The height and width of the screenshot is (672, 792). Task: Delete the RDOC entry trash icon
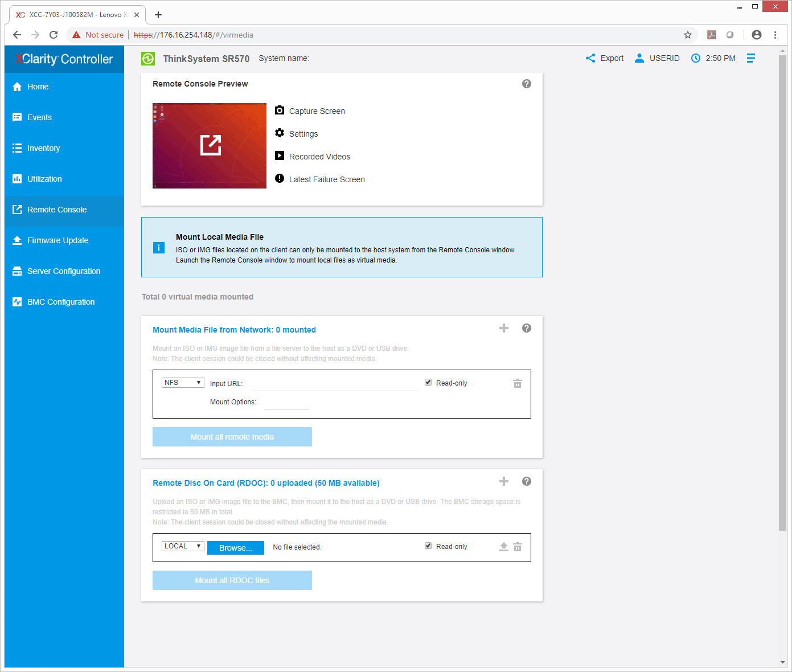pyautogui.click(x=518, y=547)
